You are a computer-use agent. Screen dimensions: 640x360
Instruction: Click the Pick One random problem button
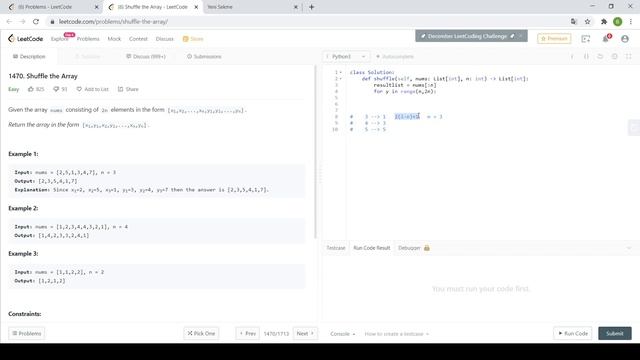[x=201, y=333]
